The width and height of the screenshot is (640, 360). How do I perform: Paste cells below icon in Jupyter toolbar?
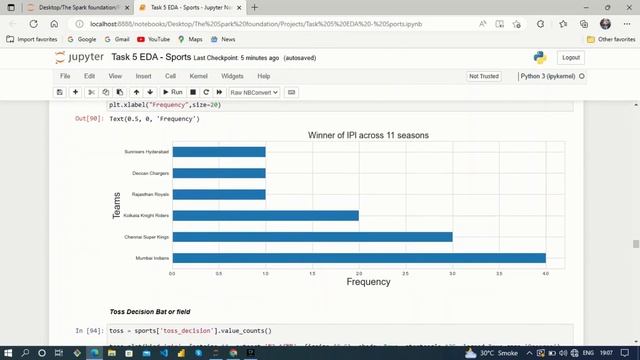[120, 92]
